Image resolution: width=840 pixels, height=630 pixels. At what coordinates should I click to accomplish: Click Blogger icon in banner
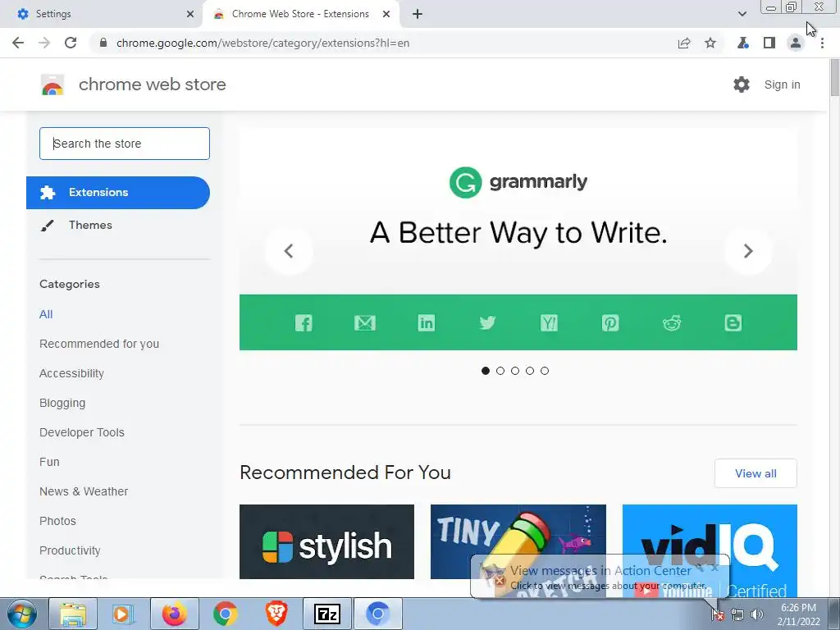point(733,322)
